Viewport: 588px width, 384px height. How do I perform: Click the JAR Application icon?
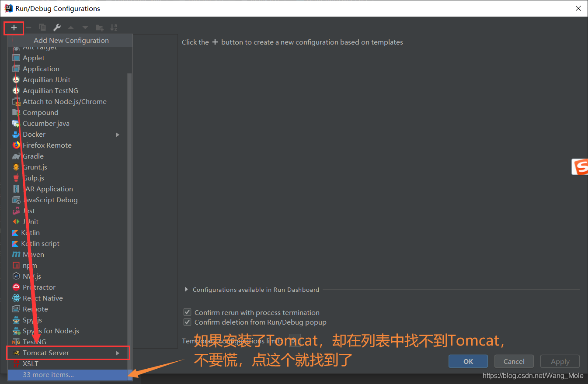(16, 189)
